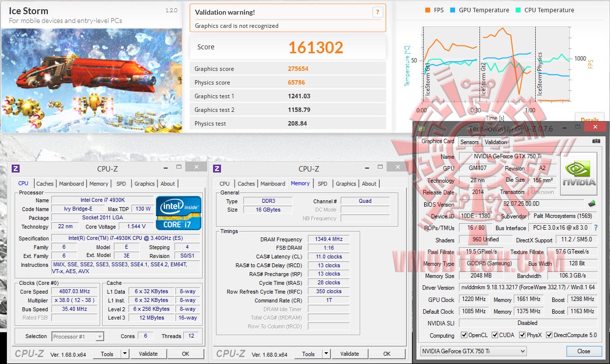
Task: Click the Physics score value 65786
Action: click(x=296, y=83)
